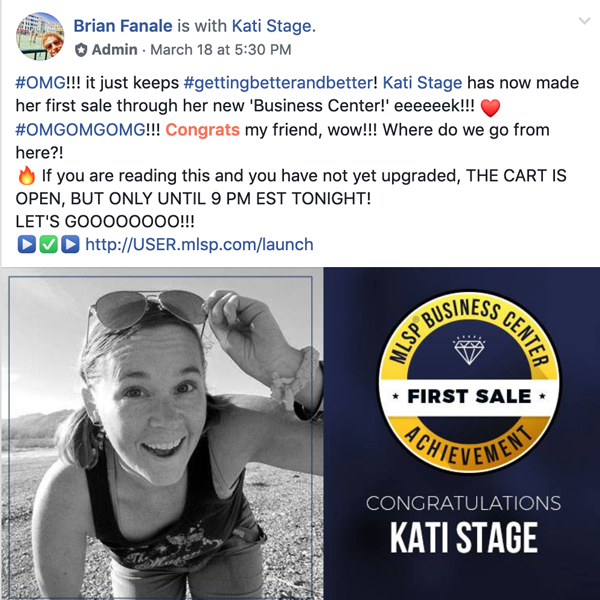
Task: Click the green checkmark emoji
Action: click(x=49, y=244)
